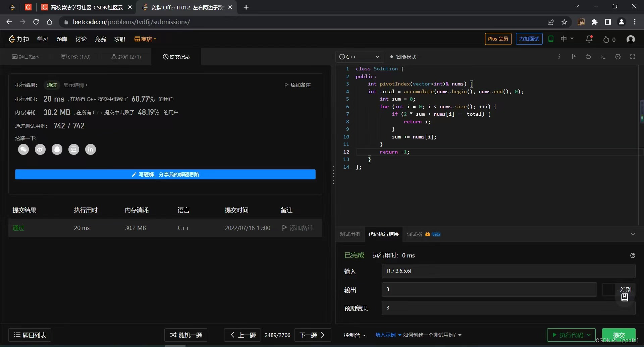
Task: Open editor settings gear
Action: point(618,57)
